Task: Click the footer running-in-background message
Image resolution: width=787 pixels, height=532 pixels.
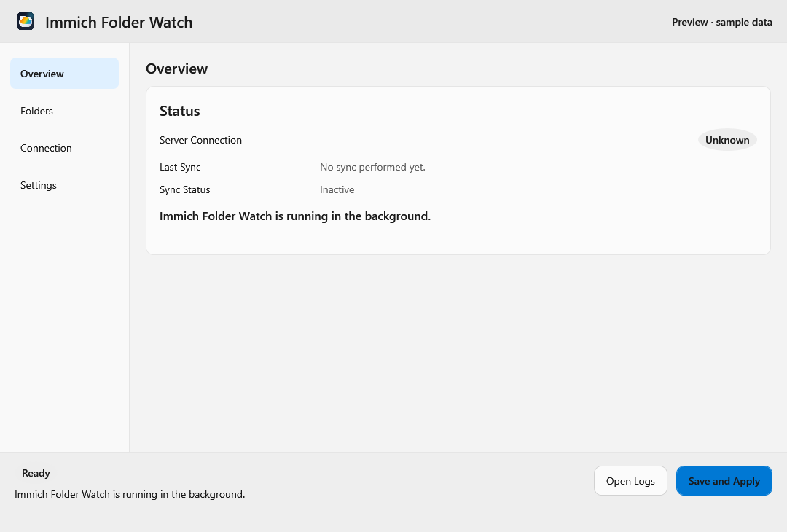Action: [130, 494]
